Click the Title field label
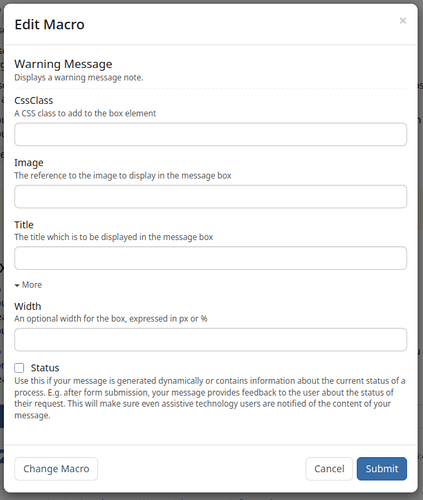423x500 pixels. pyautogui.click(x=24, y=225)
